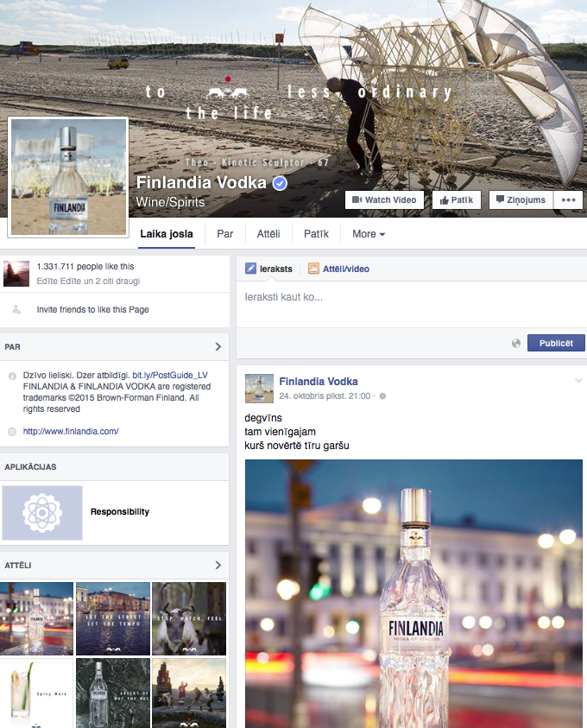Click in the Ieraksti kaut ko text field
This screenshot has height=728, width=587.
[411, 304]
